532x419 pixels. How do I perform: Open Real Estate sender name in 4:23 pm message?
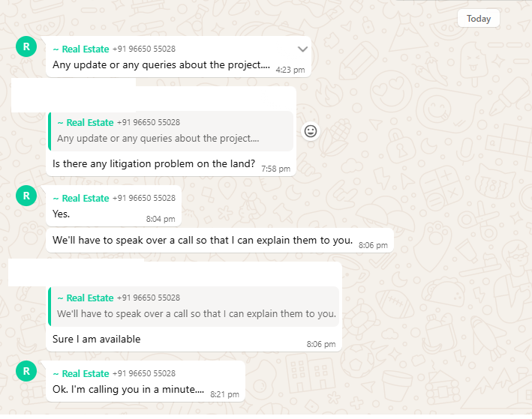coord(81,49)
